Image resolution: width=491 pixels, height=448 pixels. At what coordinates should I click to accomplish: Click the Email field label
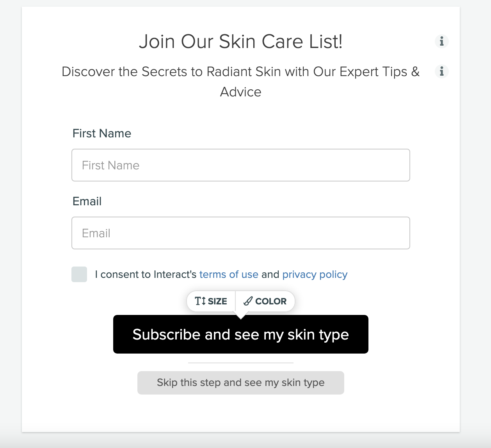tap(87, 201)
